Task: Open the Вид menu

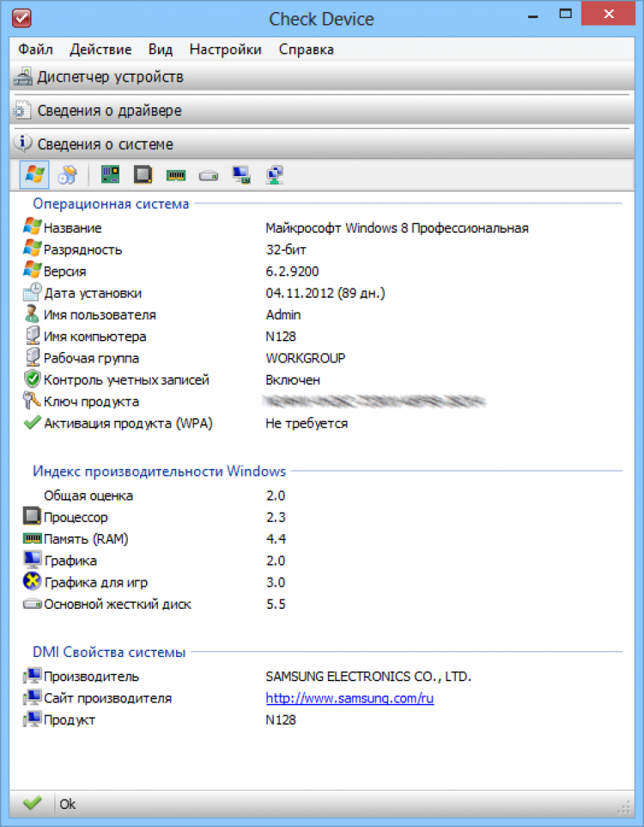Action: (161, 50)
